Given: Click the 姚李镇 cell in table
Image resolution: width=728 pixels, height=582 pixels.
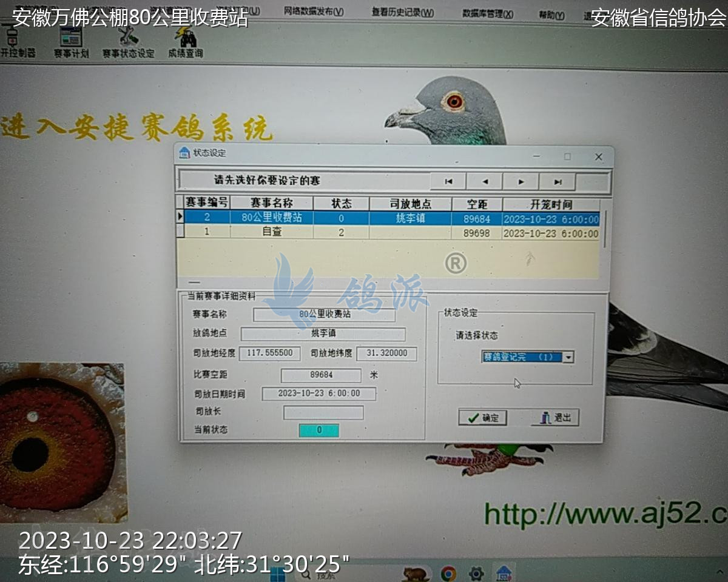Looking at the screenshot, I should [x=410, y=218].
